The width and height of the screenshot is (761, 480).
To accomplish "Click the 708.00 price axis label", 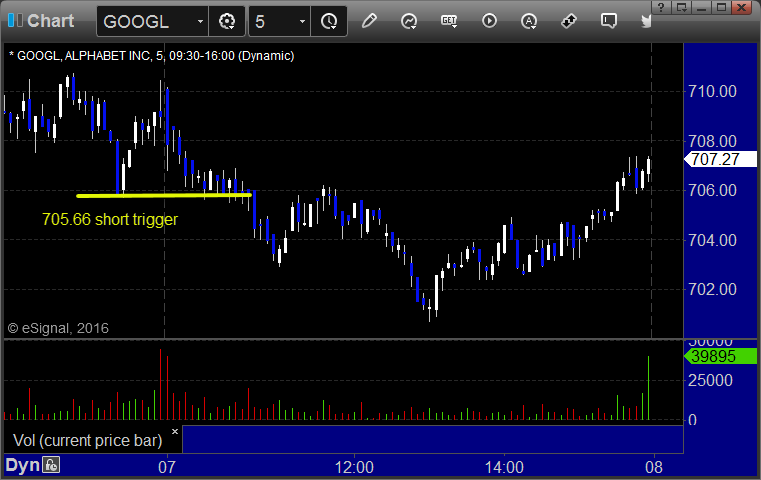I will click(712, 141).
